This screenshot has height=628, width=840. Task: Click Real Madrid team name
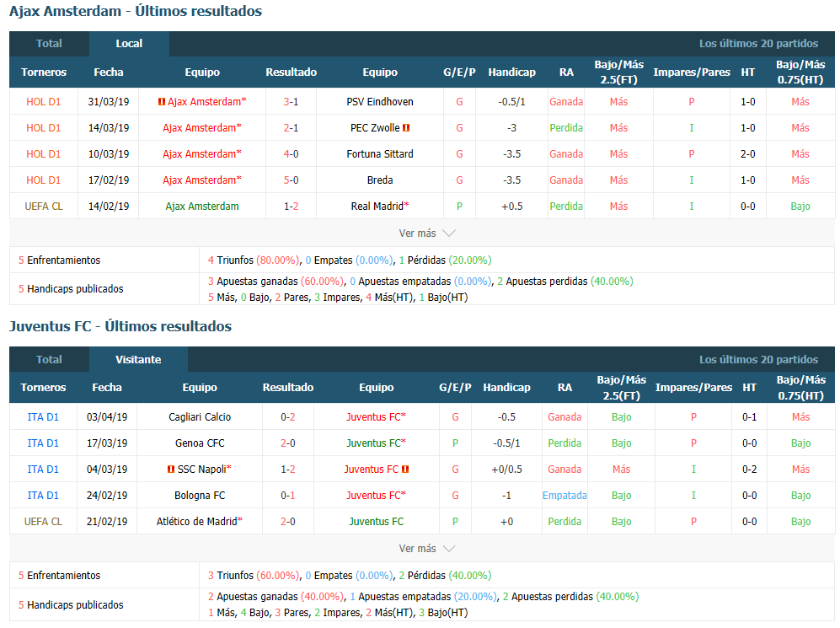(377, 207)
